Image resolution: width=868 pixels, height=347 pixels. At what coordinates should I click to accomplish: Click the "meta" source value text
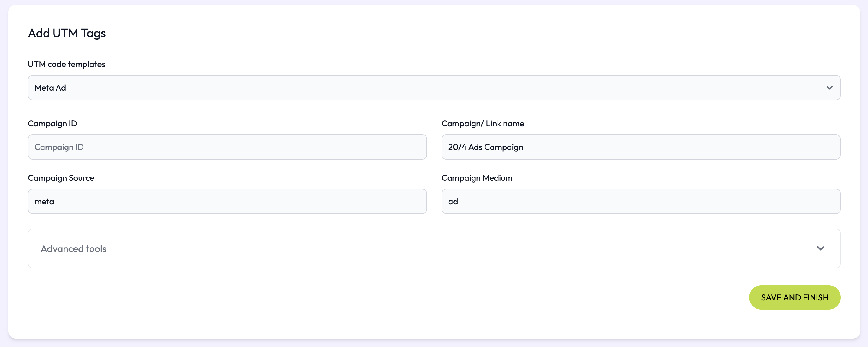[44, 202]
